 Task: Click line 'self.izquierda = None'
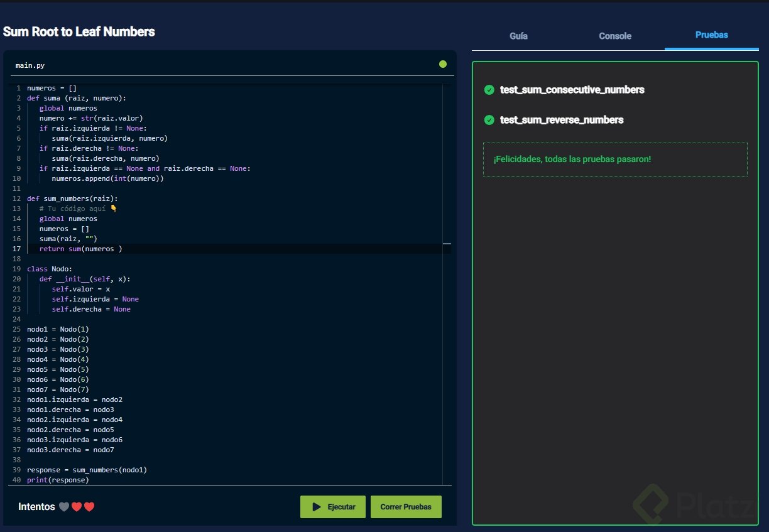point(95,299)
